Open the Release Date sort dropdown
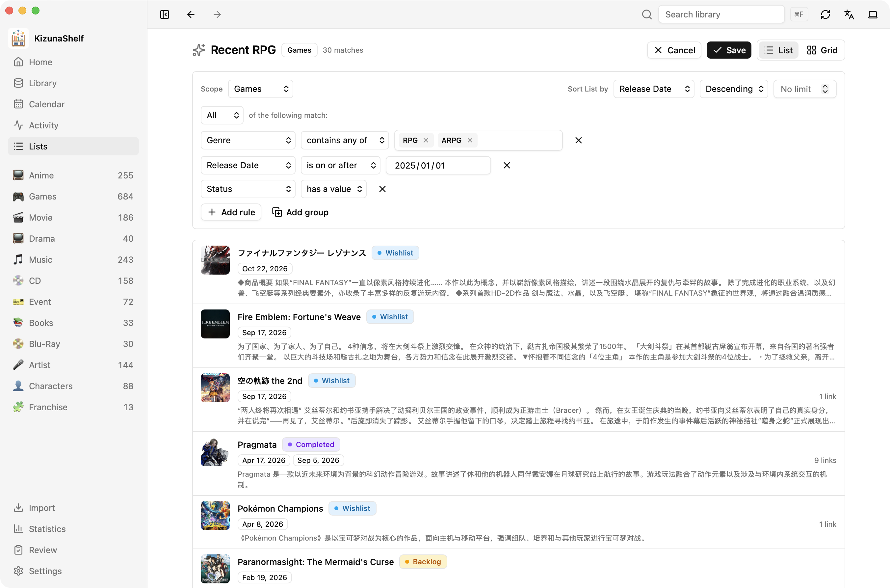The width and height of the screenshot is (890, 588). pyautogui.click(x=653, y=89)
